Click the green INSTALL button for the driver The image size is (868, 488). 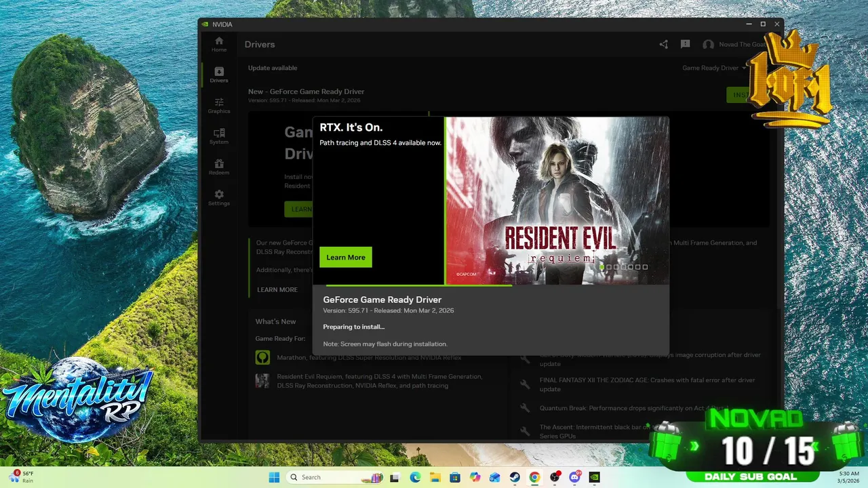point(746,95)
